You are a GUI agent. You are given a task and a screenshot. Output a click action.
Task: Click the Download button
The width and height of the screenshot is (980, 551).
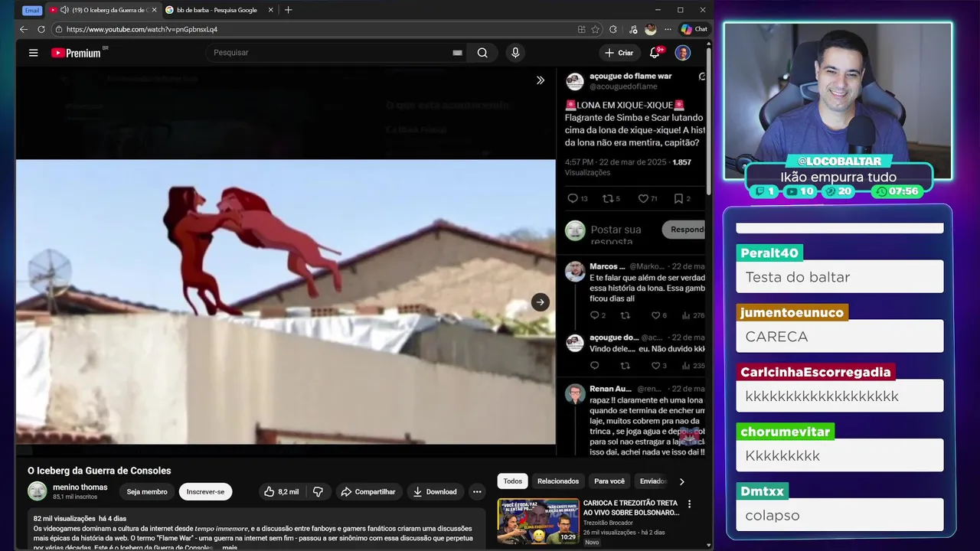(x=435, y=492)
